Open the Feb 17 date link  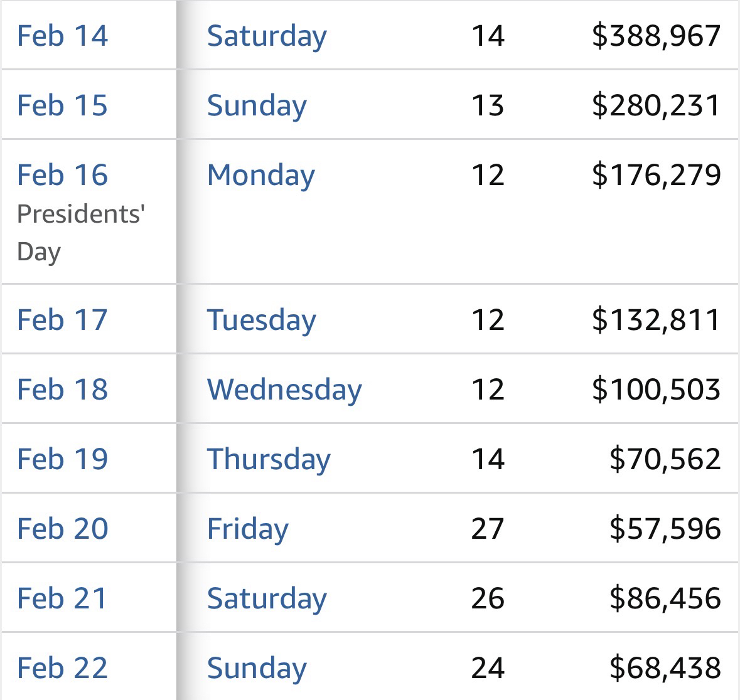coord(62,320)
